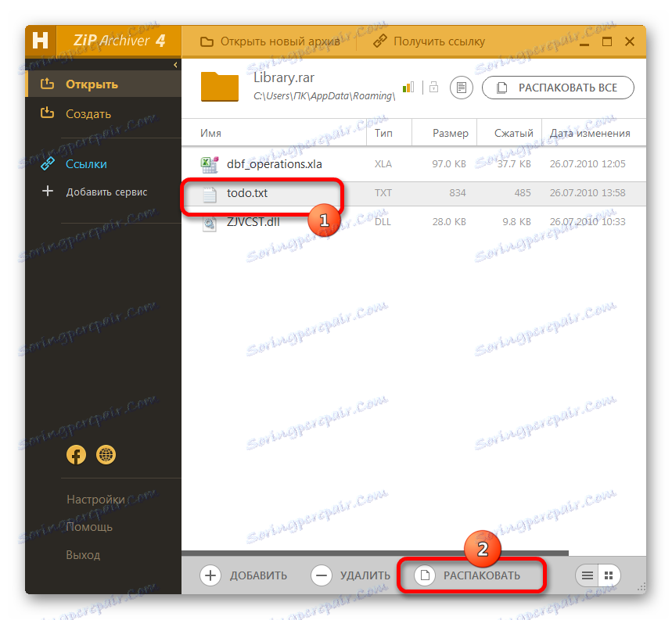The width and height of the screenshot is (672, 620).
Task: Click the new archive folder outline icon
Action: [x=207, y=41]
